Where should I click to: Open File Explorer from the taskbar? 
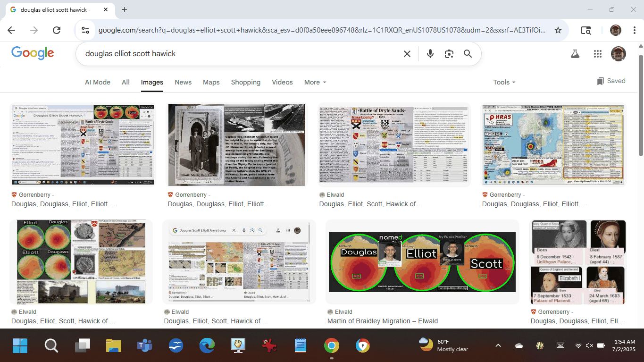tap(114, 346)
